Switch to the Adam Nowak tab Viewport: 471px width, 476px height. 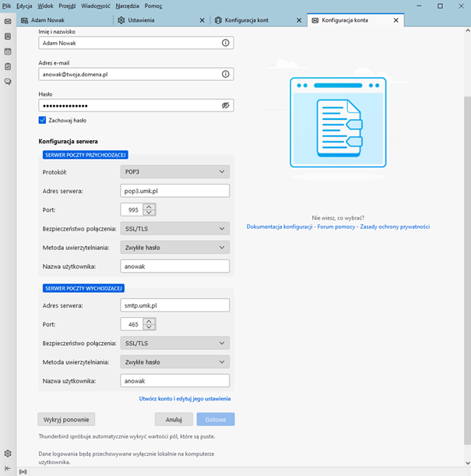coord(65,20)
